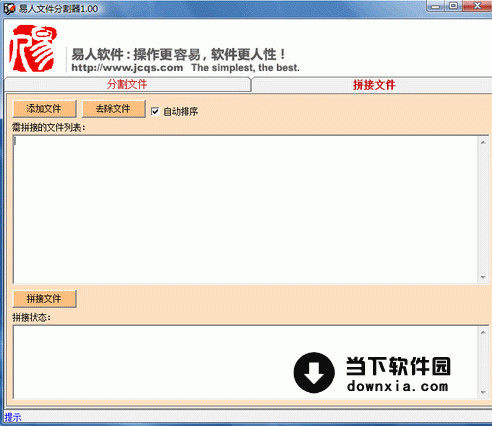Click the 添加文件 button
Viewport: 492px width, 426px height.
coord(44,109)
